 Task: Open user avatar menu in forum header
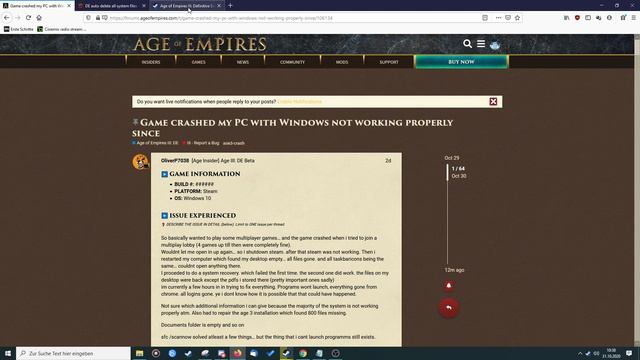pyautogui.click(x=495, y=44)
